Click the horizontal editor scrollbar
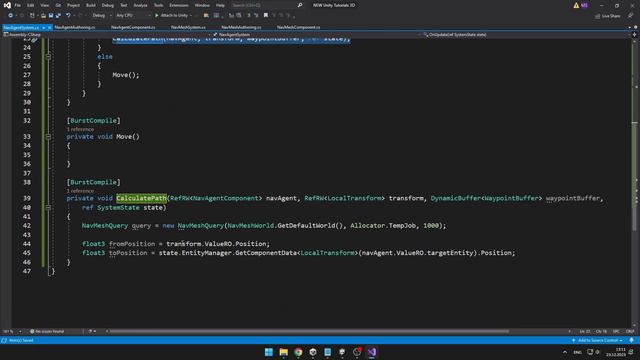Image resolution: width=640 pixels, height=360 pixels. pyautogui.click(x=309, y=331)
